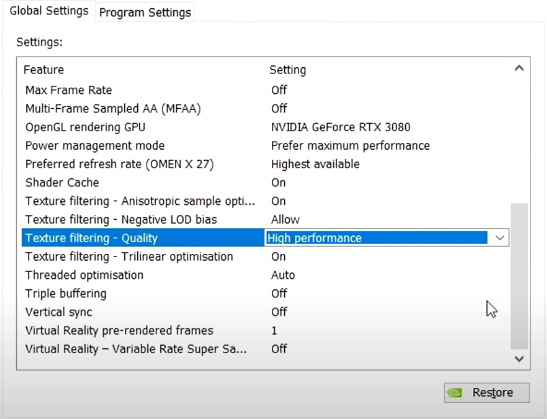This screenshot has width=547, height=419.
Task: Click the On value for Shader Cache
Action: pos(278,182)
